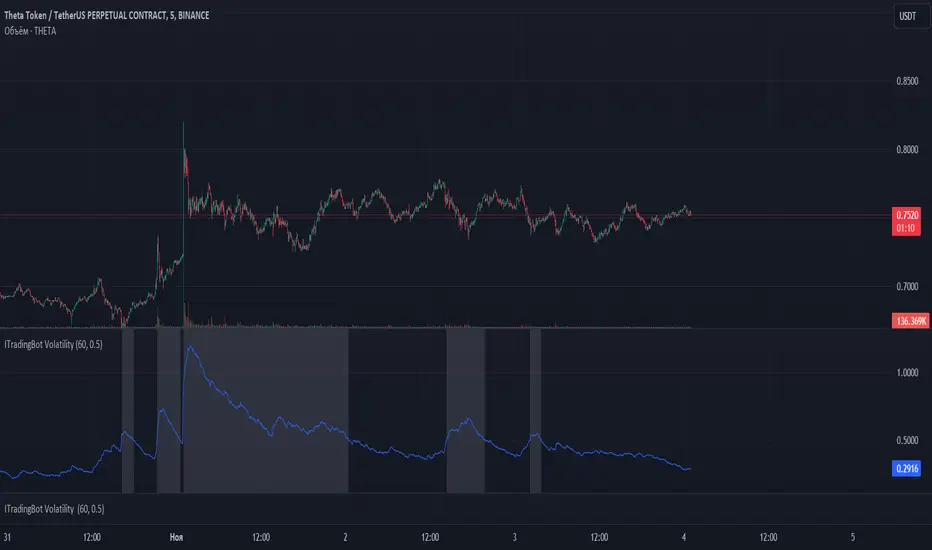Click the date label 3 on time axis
Viewport: 932px width, 550px height.
515,538
